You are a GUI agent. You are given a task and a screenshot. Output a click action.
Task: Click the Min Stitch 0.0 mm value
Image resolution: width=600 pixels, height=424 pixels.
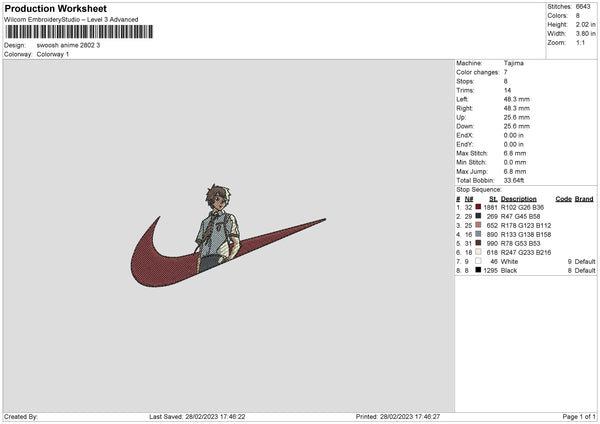[x=515, y=162]
